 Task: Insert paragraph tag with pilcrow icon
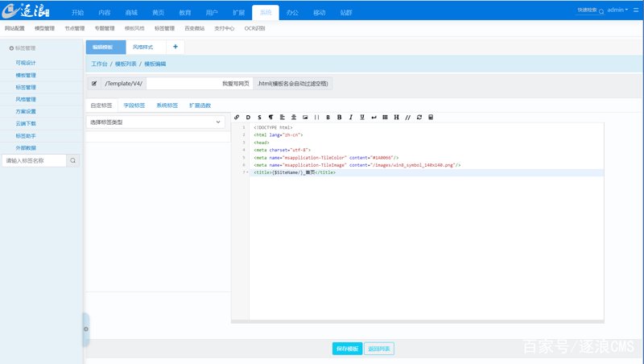270,117
